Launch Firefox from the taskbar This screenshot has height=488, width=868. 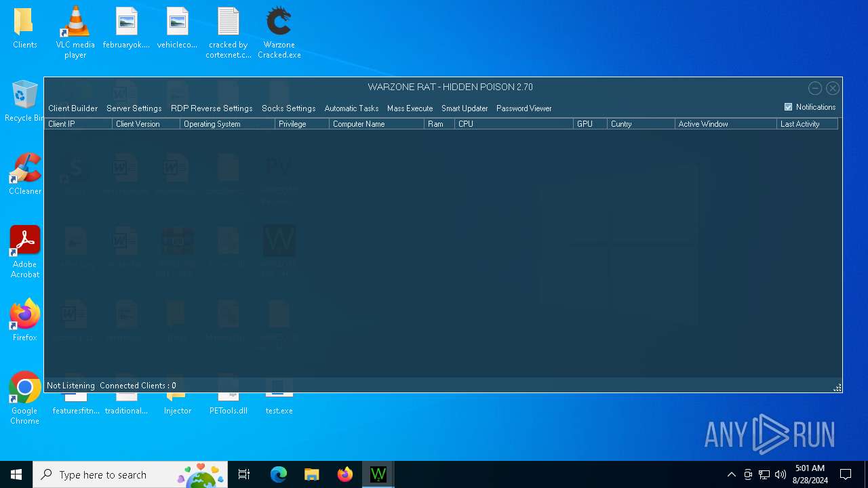point(345,474)
